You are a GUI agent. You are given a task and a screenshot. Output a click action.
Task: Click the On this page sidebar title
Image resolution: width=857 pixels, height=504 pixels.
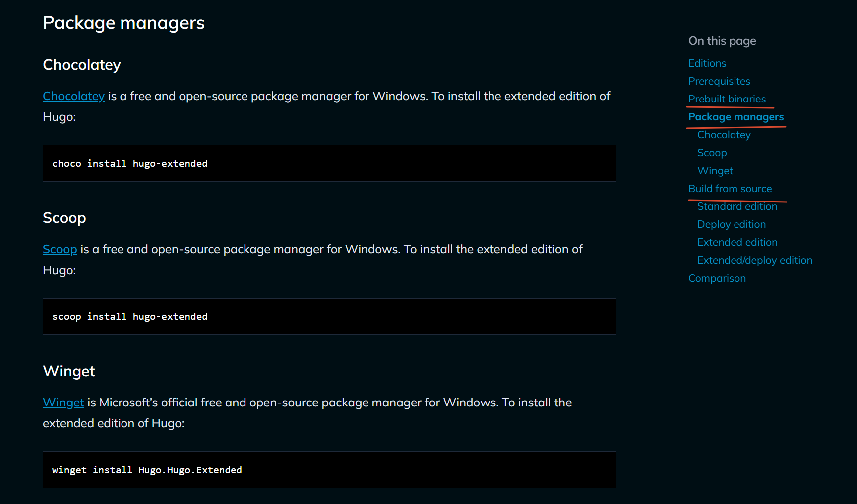tap(722, 41)
